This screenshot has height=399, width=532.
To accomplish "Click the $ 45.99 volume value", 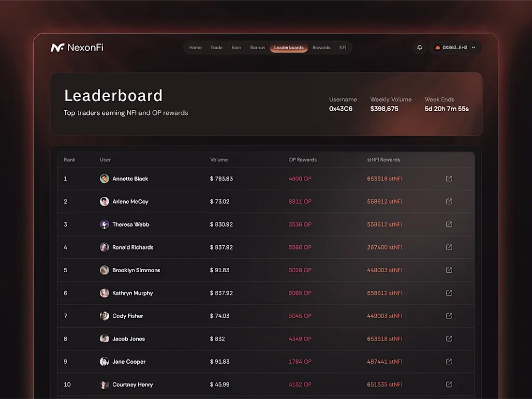I will click(x=220, y=384).
